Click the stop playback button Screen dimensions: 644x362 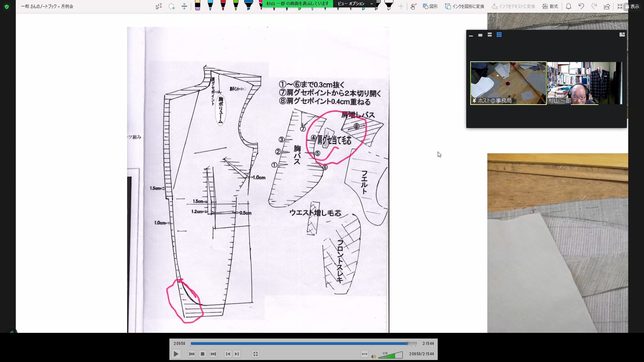click(202, 354)
